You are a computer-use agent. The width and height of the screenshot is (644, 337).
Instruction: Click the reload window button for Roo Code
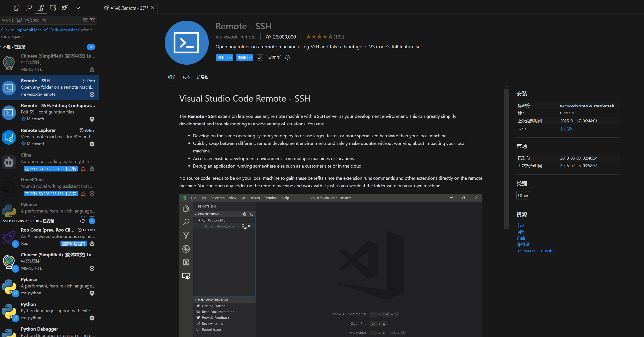[x=73, y=244]
